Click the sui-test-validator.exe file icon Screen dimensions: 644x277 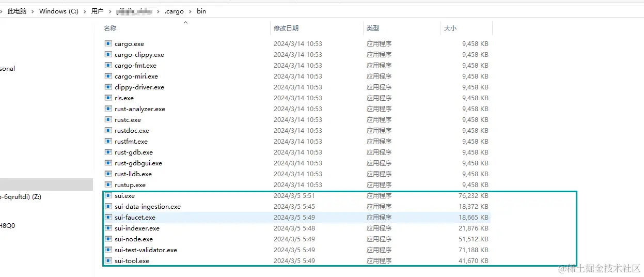coord(108,250)
